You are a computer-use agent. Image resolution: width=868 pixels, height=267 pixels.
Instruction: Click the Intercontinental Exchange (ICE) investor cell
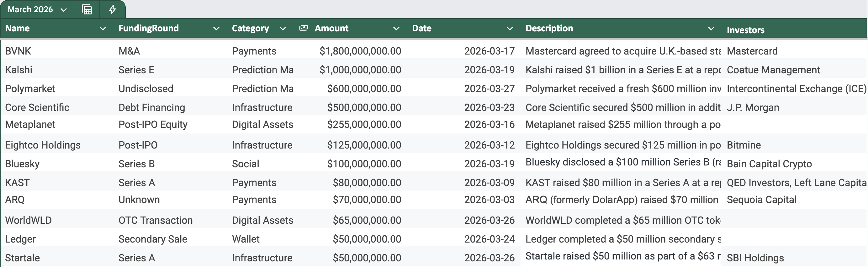[x=797, y=89]
